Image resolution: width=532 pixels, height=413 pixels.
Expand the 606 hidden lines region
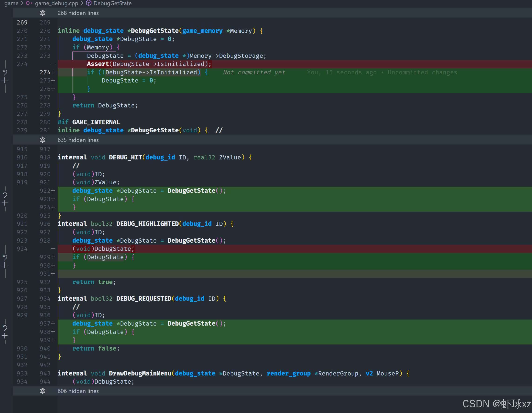43,391
